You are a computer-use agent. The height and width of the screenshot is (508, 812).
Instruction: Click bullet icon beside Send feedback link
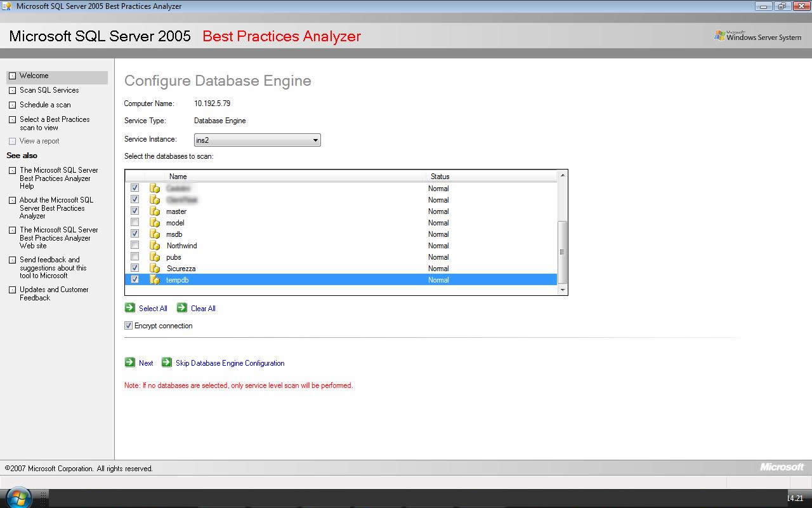point(12,260)
